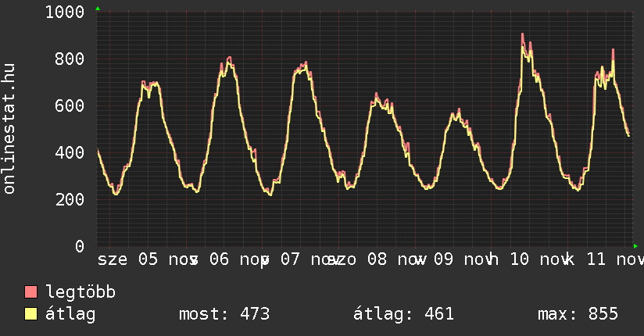Select the 10 nov date label
The image size is (644, 336).
541,259
